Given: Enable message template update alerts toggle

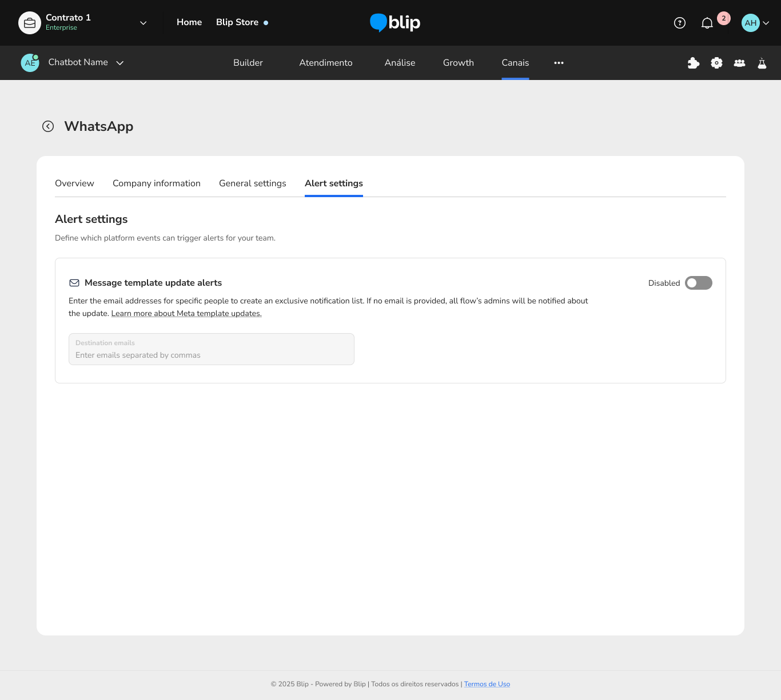Looking at the screenshot, I should click(x=698, y=283).
